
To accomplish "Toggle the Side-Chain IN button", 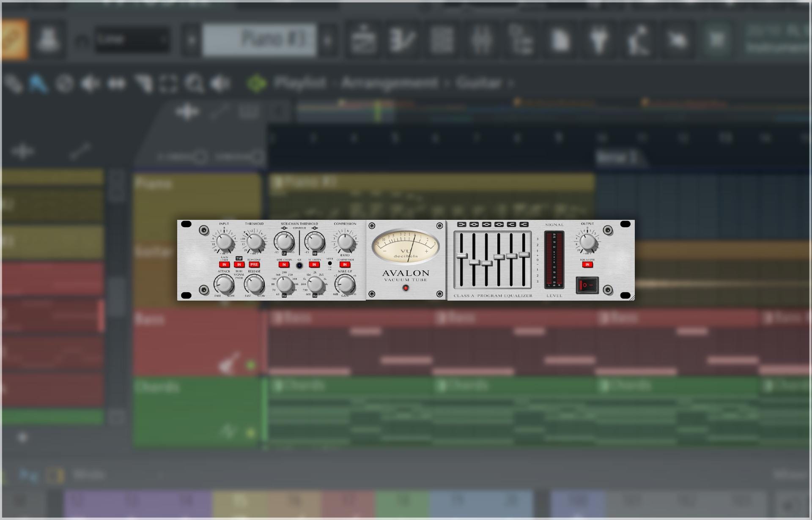I will (284, 265).
